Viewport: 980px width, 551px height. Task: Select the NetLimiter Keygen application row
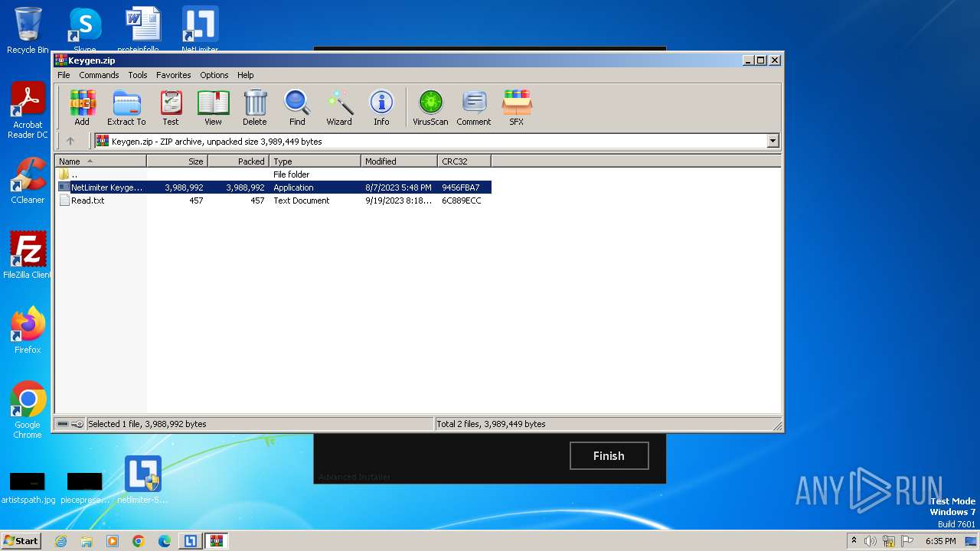[x=273, y=187]
